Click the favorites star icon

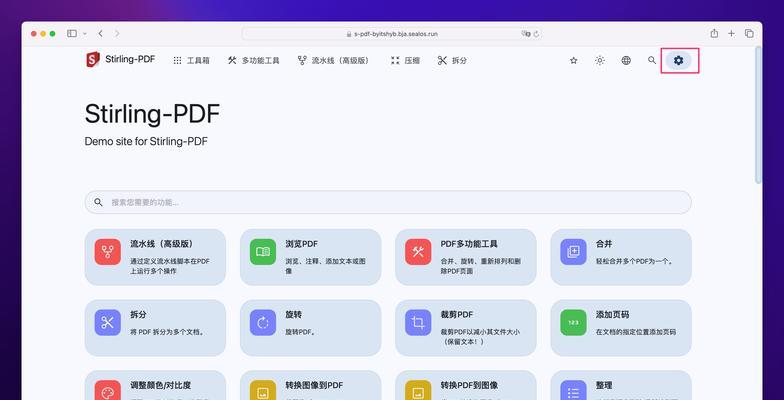[x=574, y=60]
